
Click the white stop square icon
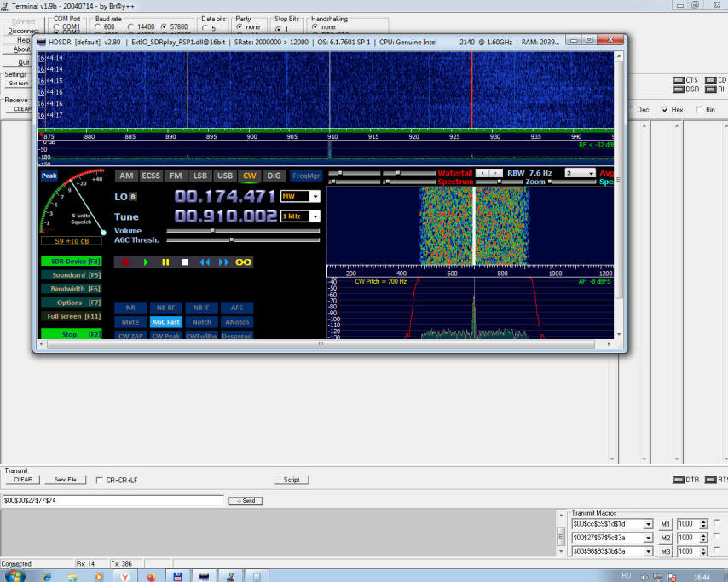tap(185, 262)
